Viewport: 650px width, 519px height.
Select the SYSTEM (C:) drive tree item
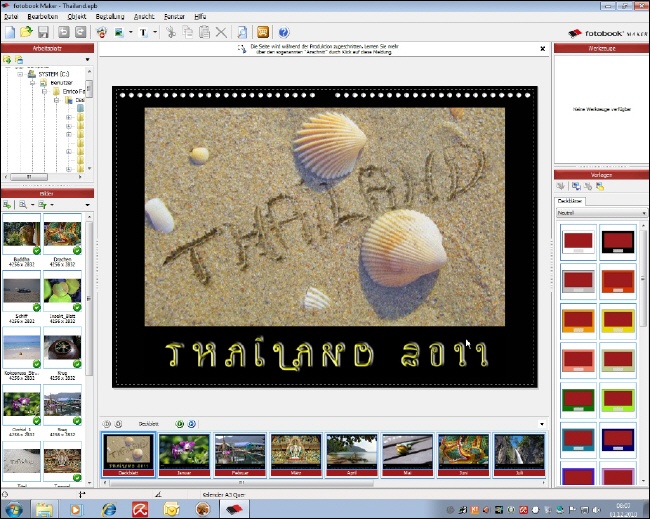click(53, 74)
